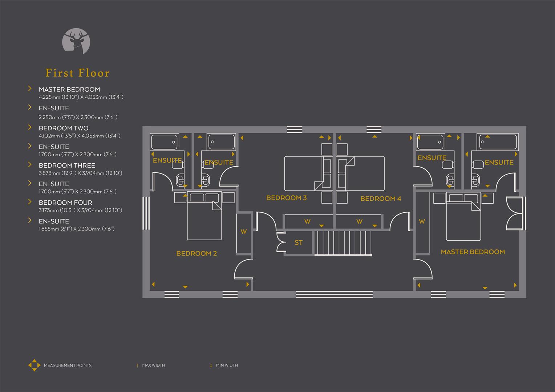Click the stag head logo
The width and height of the screenshot is (555, 392).
(76, 41)
